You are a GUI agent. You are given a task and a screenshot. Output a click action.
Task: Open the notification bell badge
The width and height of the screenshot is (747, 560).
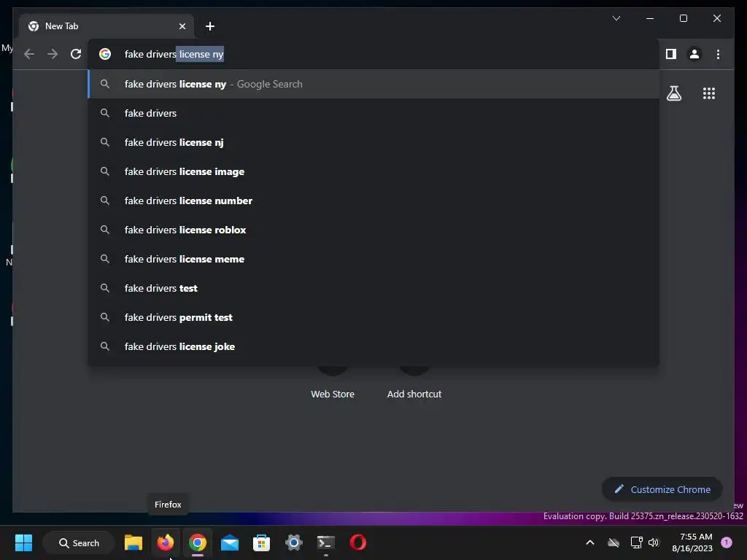(727, 542)
